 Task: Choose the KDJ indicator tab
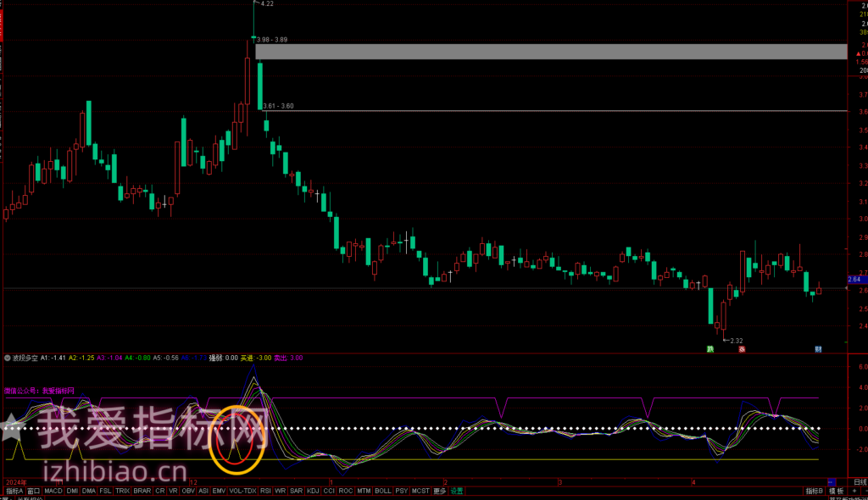[x=313, y=492]
